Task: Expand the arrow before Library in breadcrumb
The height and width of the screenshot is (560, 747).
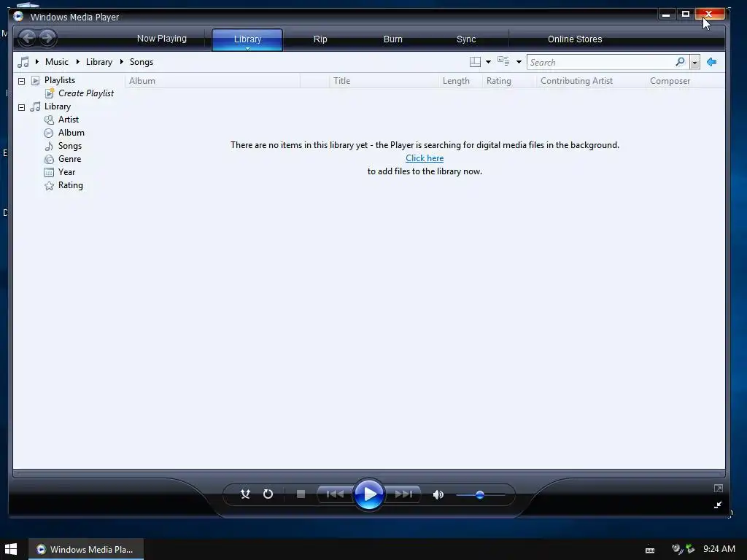Action: [77, 61]
